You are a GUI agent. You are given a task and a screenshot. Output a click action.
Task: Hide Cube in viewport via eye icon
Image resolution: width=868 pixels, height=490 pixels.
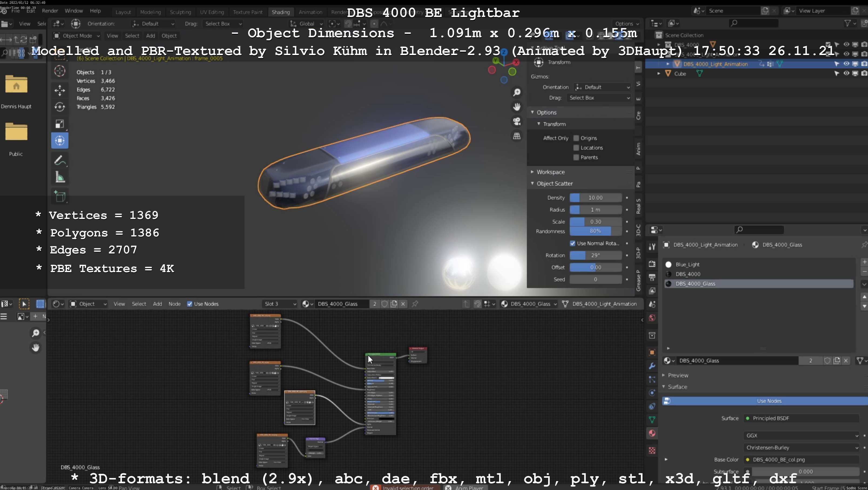pos(846,73)
